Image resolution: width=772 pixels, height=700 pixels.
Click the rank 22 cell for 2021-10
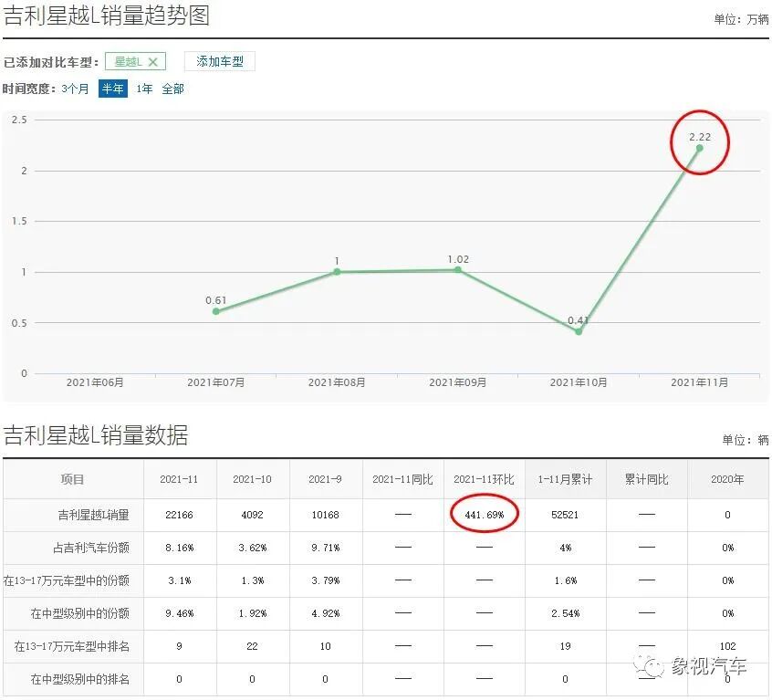(252, 646)
